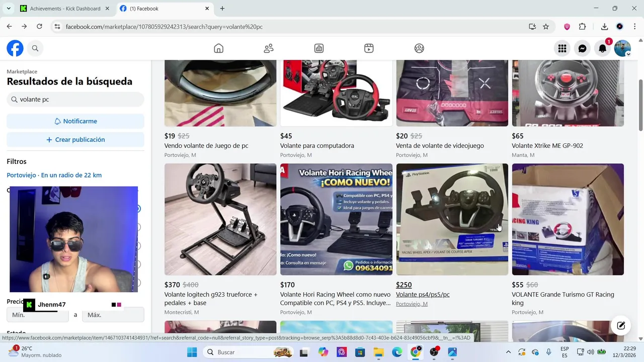This screenshot has height=362, width=644.
Task: Open "Vendo volante de Juego de pc" listing
Action: coord(206,146)
